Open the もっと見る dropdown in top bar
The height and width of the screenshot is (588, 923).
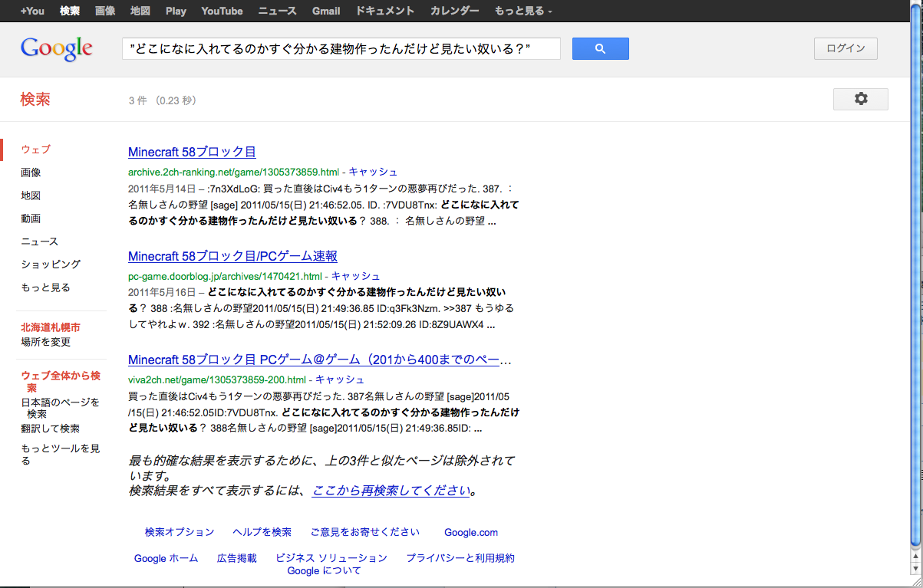pos(522,11)
